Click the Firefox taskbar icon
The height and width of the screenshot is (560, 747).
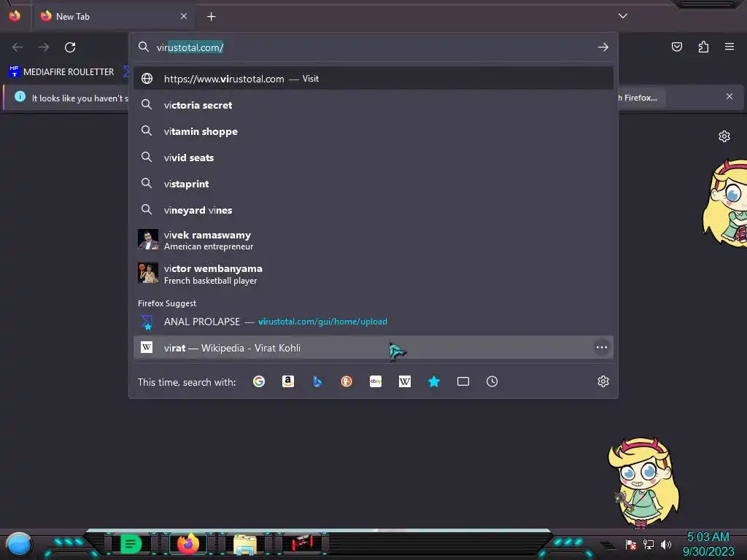click(187, 544)
